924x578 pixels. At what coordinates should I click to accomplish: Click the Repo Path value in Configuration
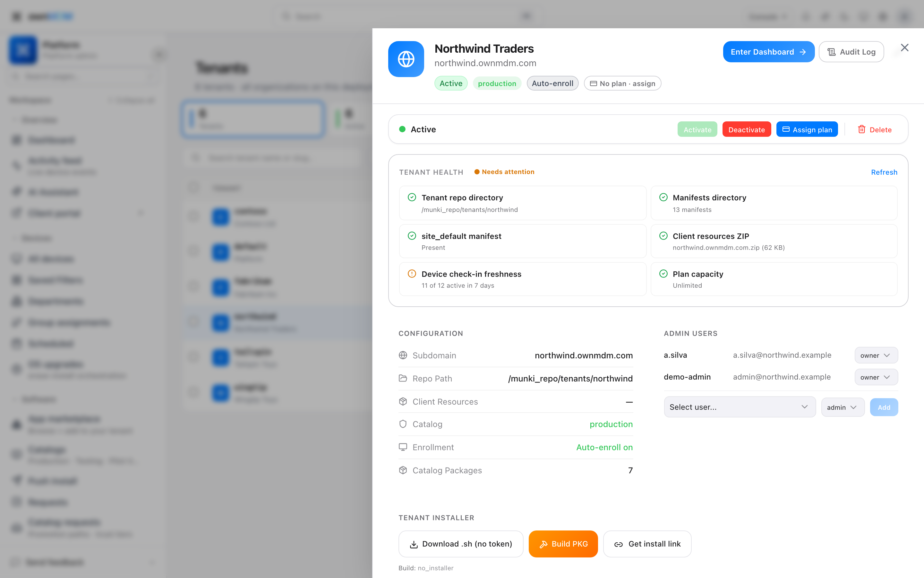(570, 379)
